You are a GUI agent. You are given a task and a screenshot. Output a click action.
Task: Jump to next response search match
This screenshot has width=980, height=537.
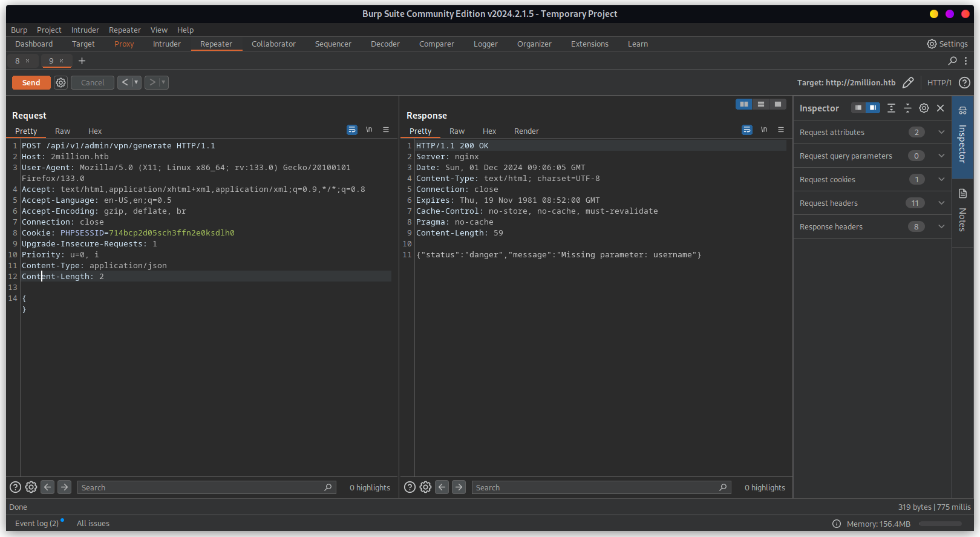[x=459, y=487]
